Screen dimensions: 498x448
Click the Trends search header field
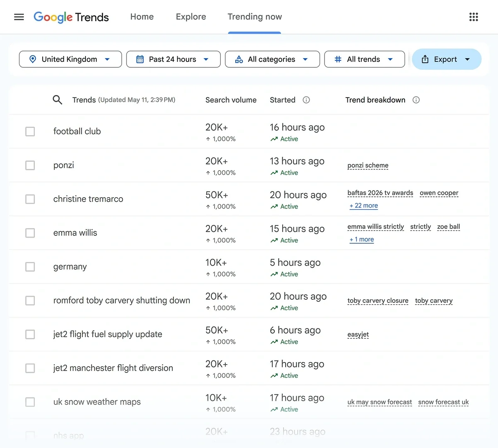point(124,100)
